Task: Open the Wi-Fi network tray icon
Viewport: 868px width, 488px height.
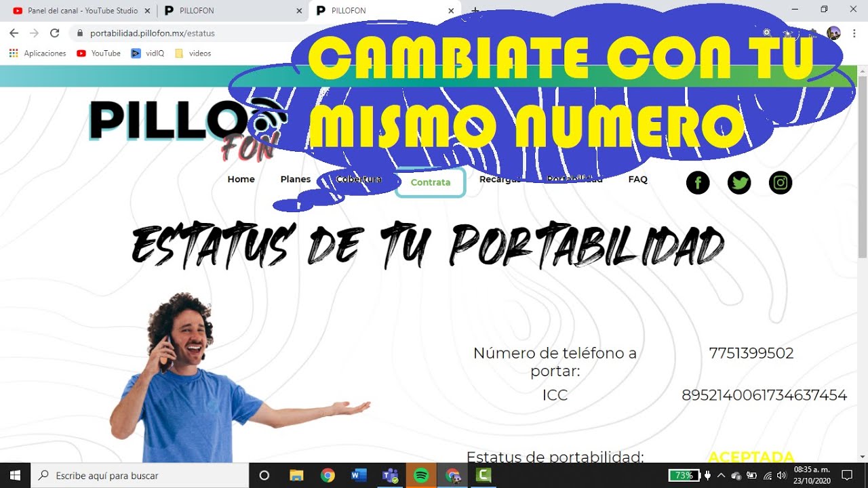Action: pyautogui.click(x=768, y=476)
